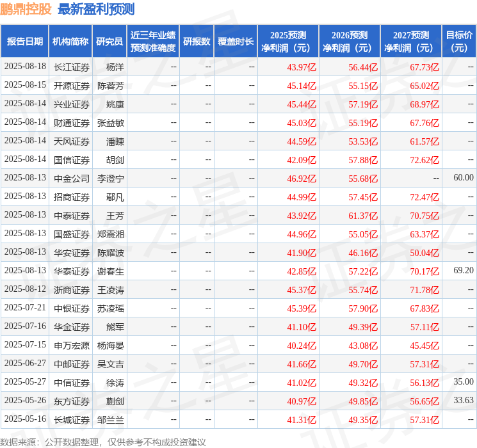Select the 中银证券 institution cell

(72, 308)
